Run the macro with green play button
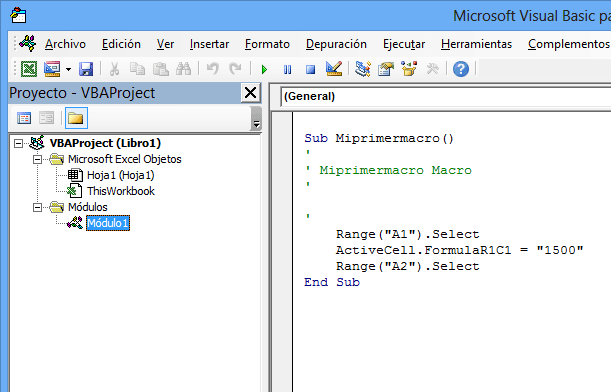This screenshot has width=611, height=392. 264,70
